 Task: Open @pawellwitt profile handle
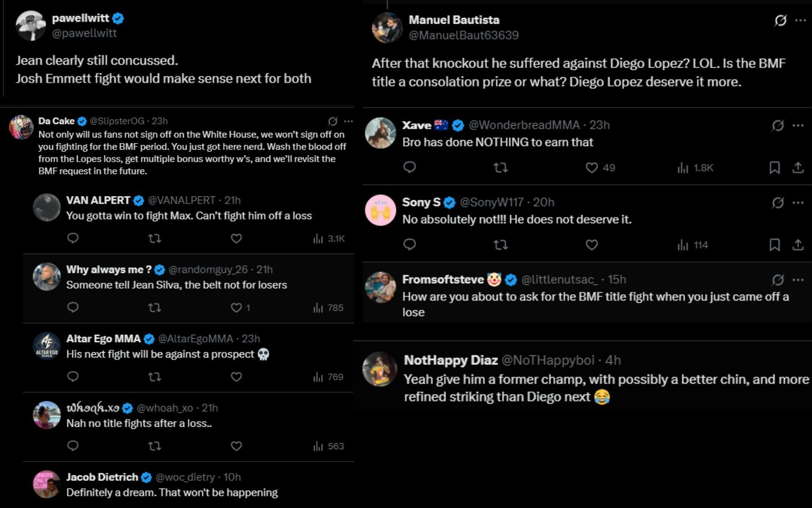(x=84, y=33)
